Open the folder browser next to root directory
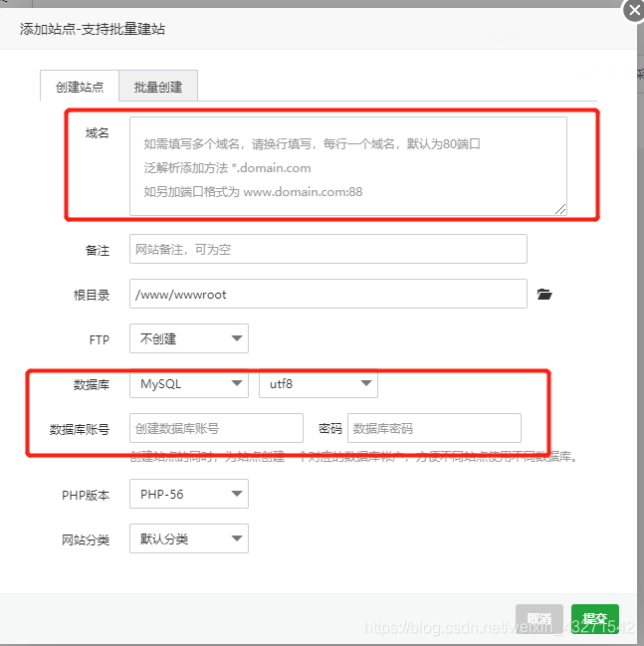This screenshot has width=644, height=646. pos(544,295)
